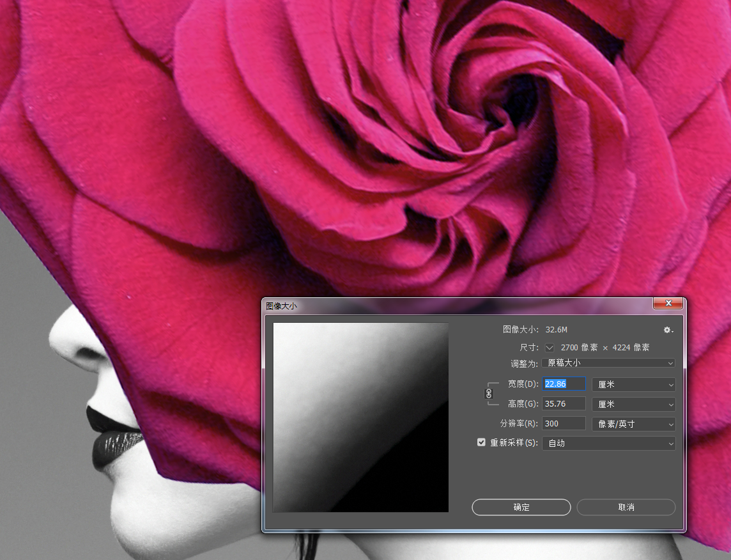Screen dimensions: 731x560
Task: Uncheck the 重新采样 resample checkbox
Action: tap(481, 442)
